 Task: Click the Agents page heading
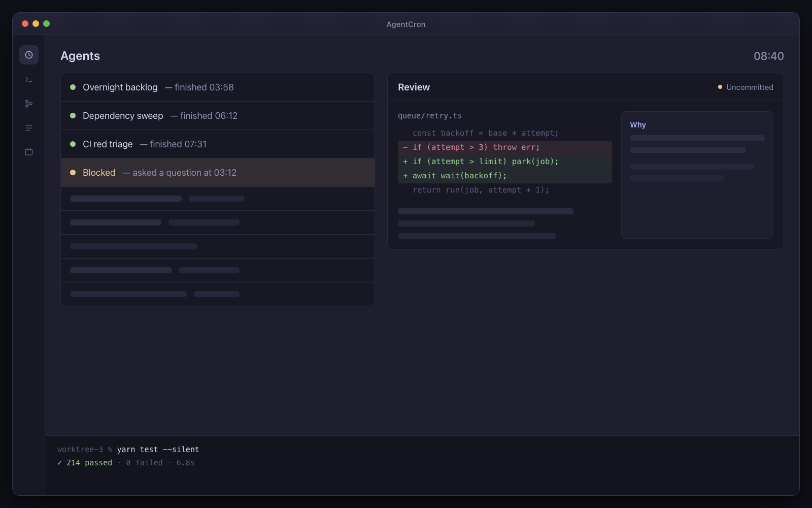80,56
